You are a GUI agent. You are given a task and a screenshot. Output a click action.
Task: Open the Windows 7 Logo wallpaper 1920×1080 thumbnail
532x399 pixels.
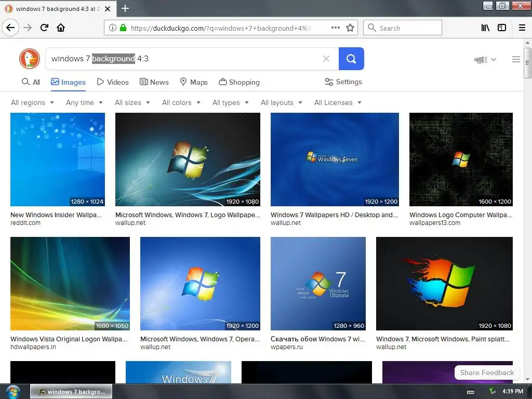188,159
